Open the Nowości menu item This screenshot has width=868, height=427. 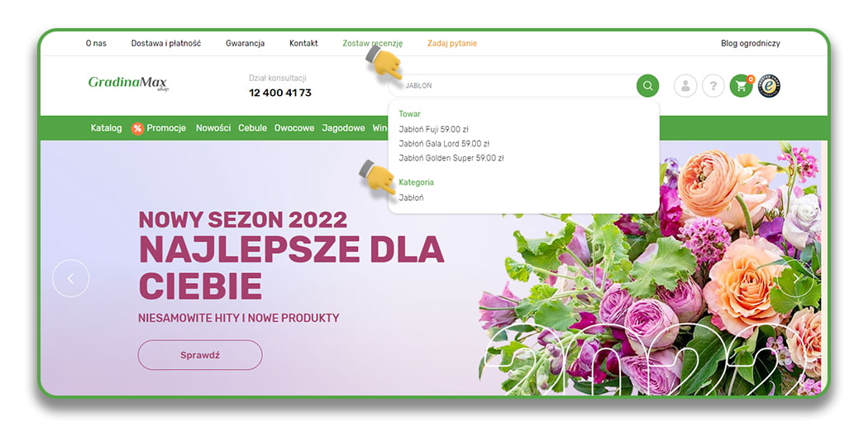(213, 128)
